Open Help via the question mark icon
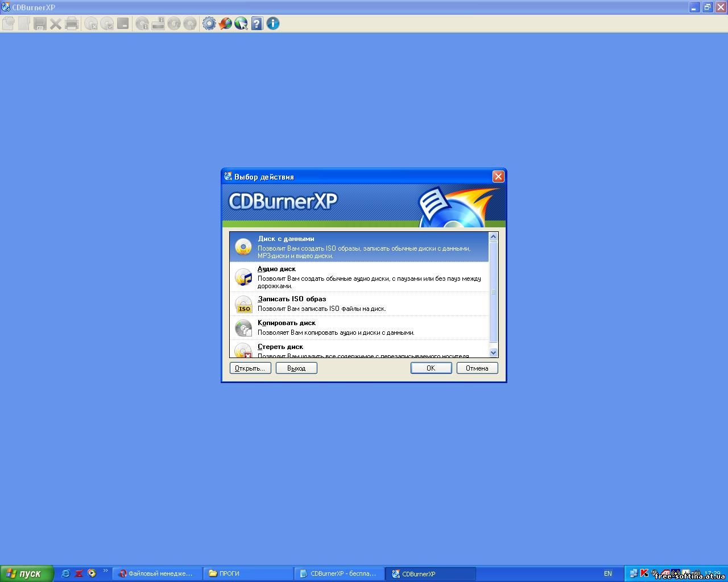The width and height of the screenshot is (728, 582). (x=257, y=23)
